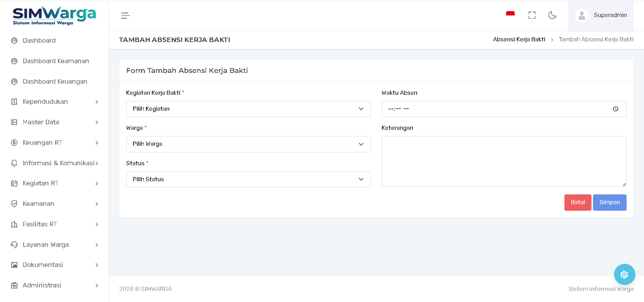644x302 pixels.
Task: Enter fullscreen mode via header icon
Action: (x=532, y=15)
